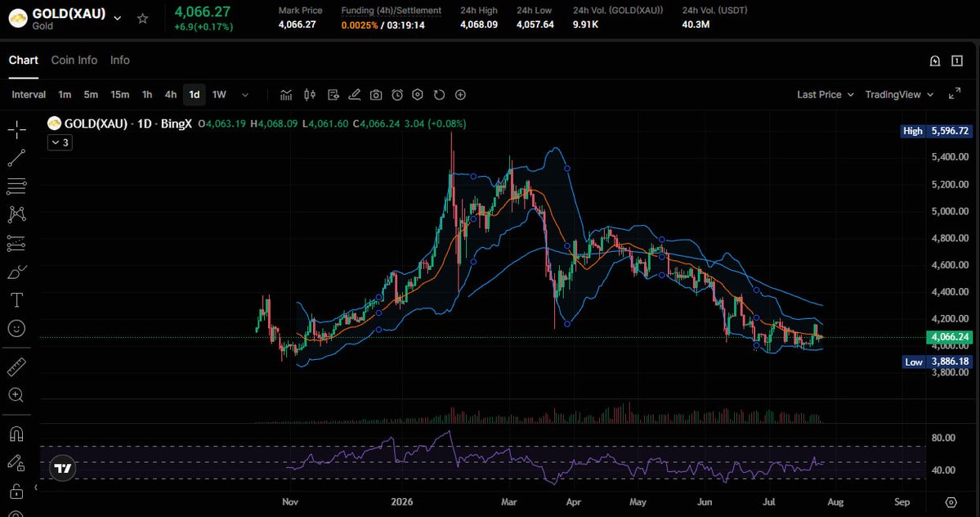Open the long/short position projection tool
980x517 pixels.
coord(16,243)
